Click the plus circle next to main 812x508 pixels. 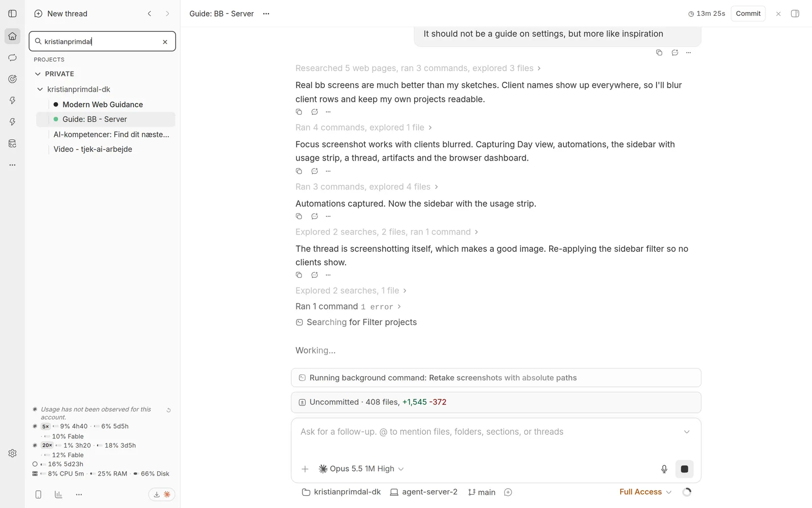tap(508, 492)
